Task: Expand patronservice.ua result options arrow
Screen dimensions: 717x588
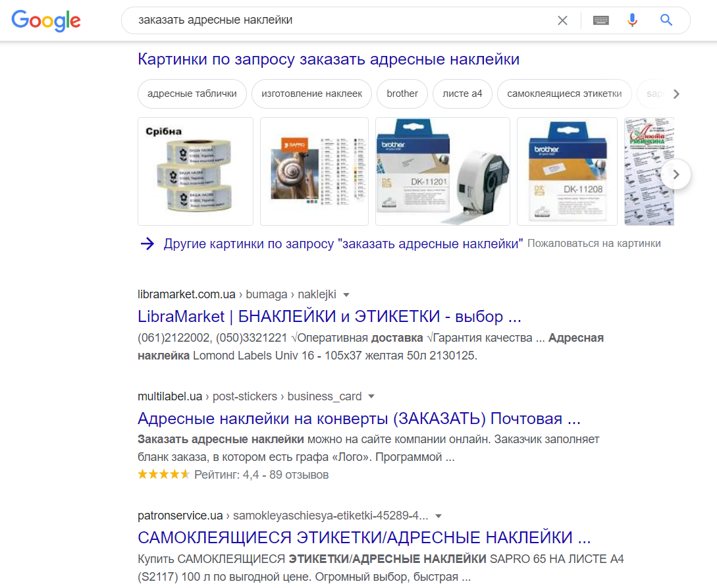Action: [438, 516]
